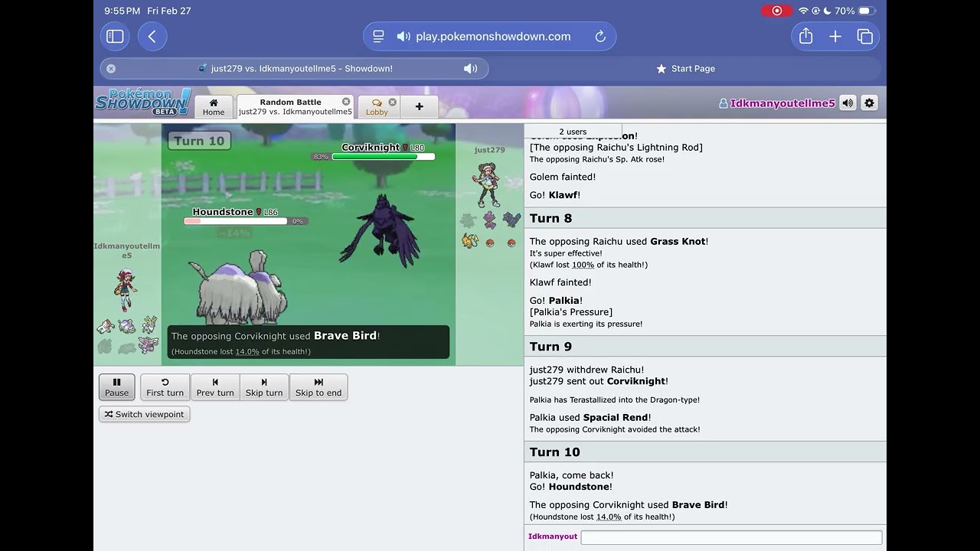Mute audio using address bar speaker icon
Screen dimensions: 980x551
(403, 36)
